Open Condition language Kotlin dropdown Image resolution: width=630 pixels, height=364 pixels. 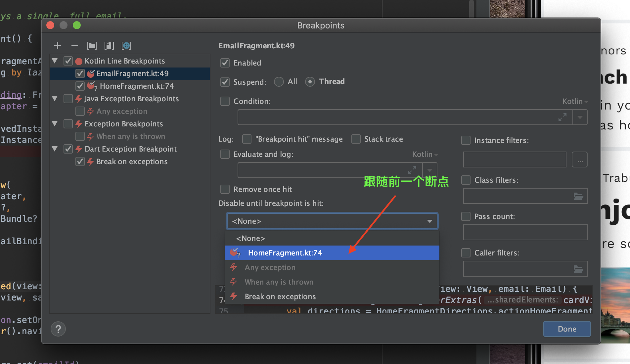pos(575,101)
